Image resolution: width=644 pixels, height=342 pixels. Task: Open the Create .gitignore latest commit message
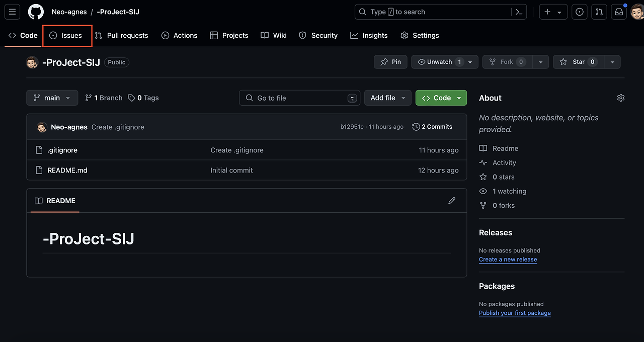pos(118,127)
